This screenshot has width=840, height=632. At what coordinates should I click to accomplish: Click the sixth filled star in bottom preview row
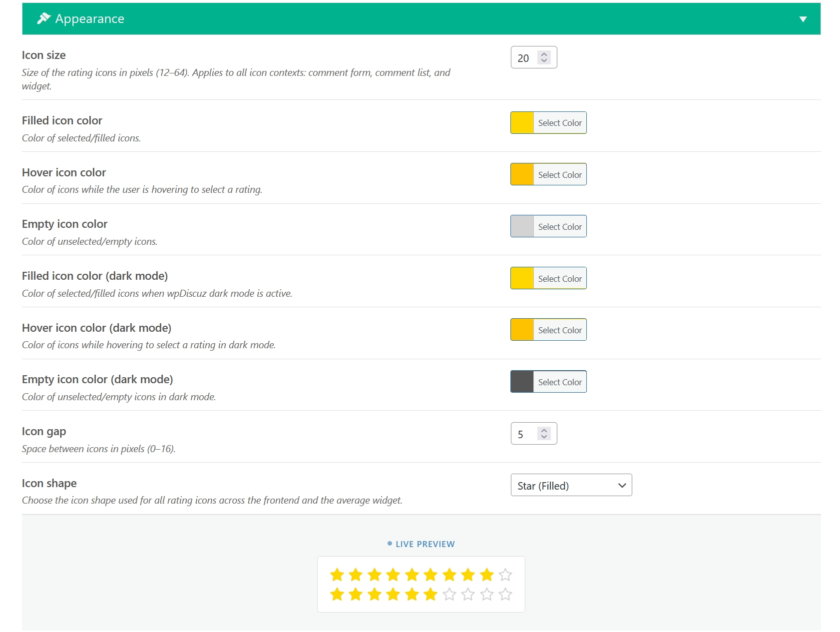[x=430, y=595]
